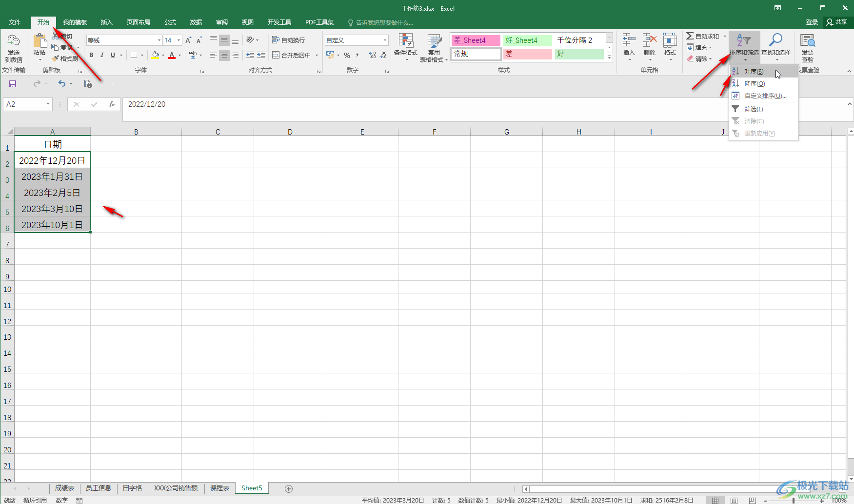
Task: Choose Custom Sort (自定义排序)
Action: tap(764, 96)
